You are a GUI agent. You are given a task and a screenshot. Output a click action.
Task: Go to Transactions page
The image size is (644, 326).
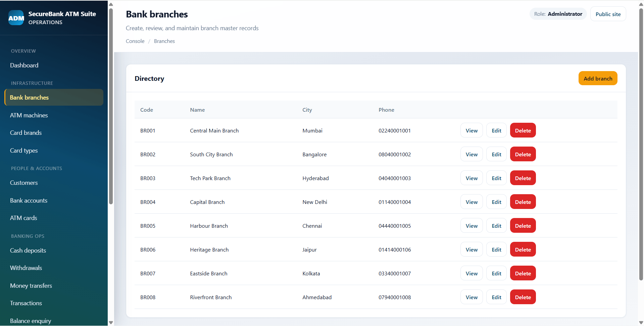[26, 303]
